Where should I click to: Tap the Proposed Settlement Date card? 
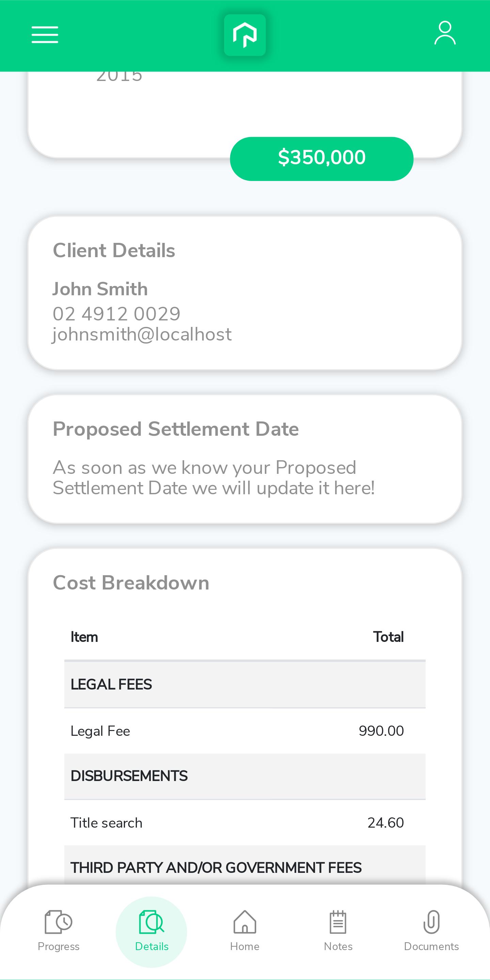245,459
